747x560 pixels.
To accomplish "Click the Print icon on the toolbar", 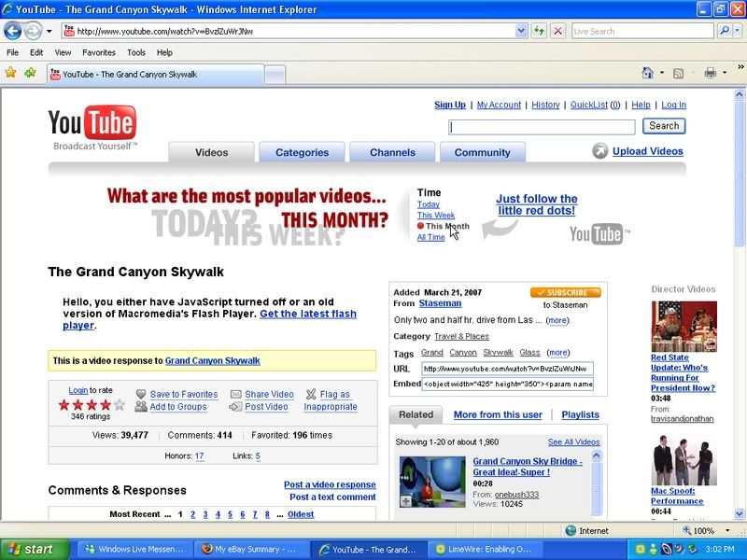I will coord(710,73).
